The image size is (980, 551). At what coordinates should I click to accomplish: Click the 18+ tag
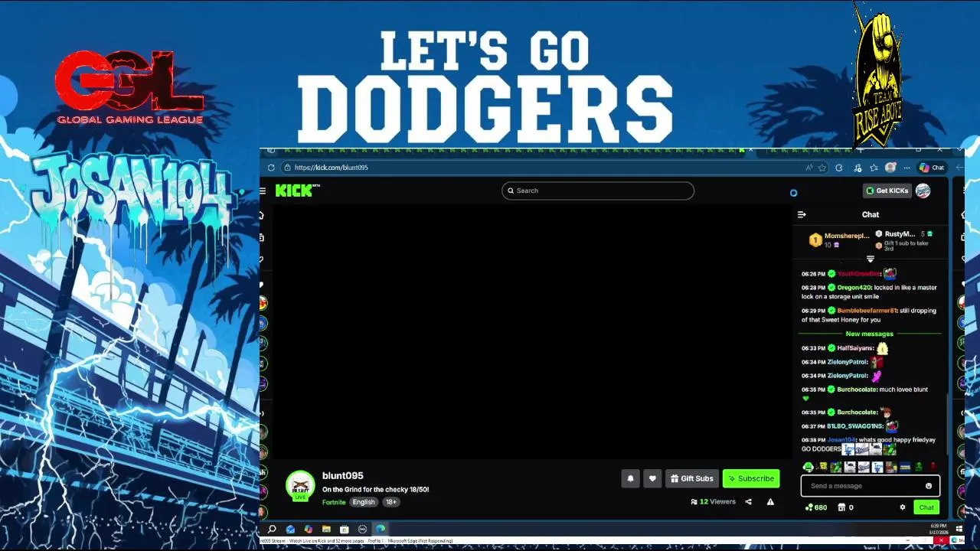(391, 503)
